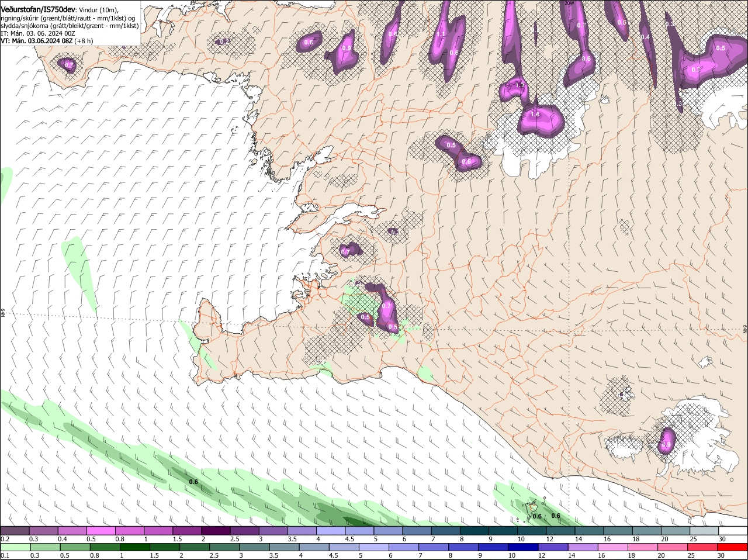Pick the snow legend swatch starting at 1.5
This screenshot has width=748, height=560.
187,530
